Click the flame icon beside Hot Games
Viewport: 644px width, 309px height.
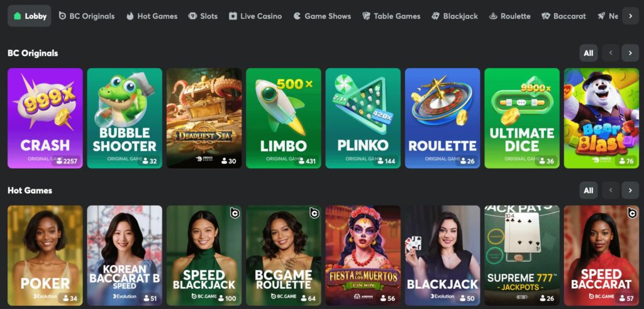coord(130,16)
